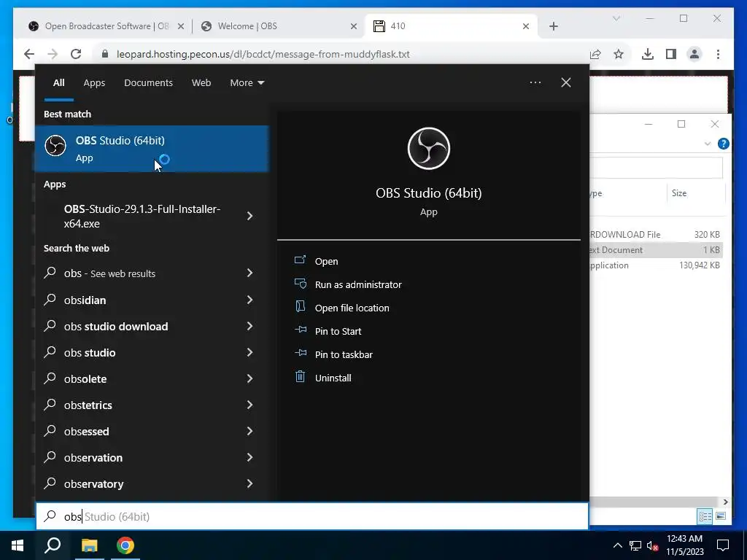Image resolution: width=747 pixels, height=560 pixels.
Task: Click the Run as administrator shield icon
Action: [300, 284]
